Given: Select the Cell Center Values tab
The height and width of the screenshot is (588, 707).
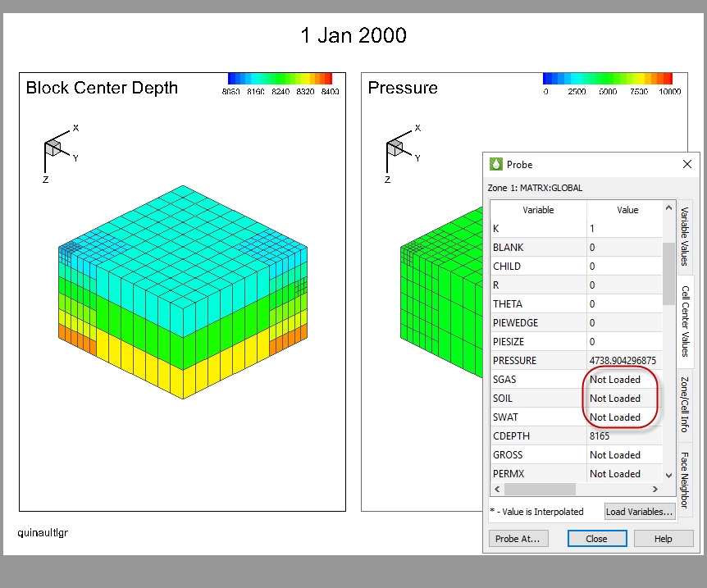Looking at the screenshot, I should click(686, 321).
